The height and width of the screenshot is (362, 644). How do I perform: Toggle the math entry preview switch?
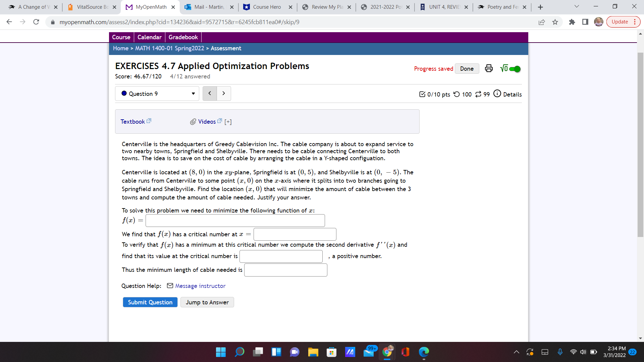[x=514, y=69]
